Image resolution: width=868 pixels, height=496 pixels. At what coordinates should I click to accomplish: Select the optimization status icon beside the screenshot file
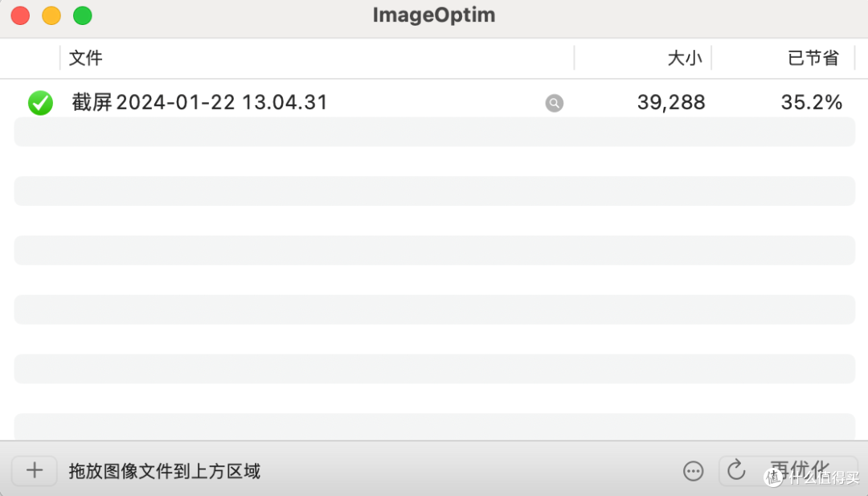pyautogui.click(x=40, y=103)
